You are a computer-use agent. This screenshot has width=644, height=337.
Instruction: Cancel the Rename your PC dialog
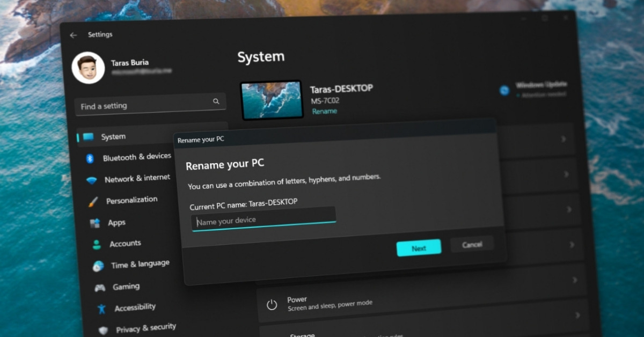click(x=472, y=245)
